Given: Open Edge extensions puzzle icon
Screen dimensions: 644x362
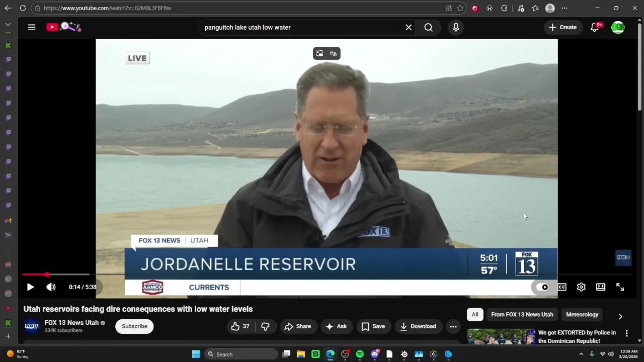Looking at the screenshot, I should [x=504, y=8].
